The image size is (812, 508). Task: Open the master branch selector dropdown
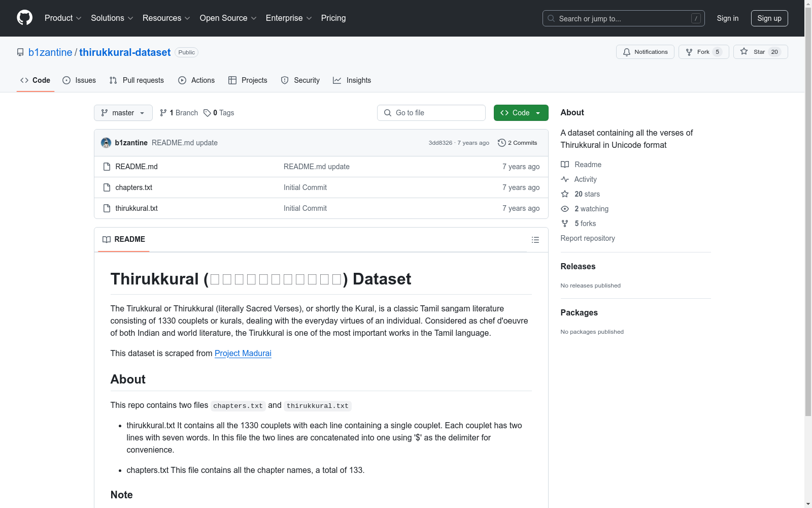tap(123, 113)
